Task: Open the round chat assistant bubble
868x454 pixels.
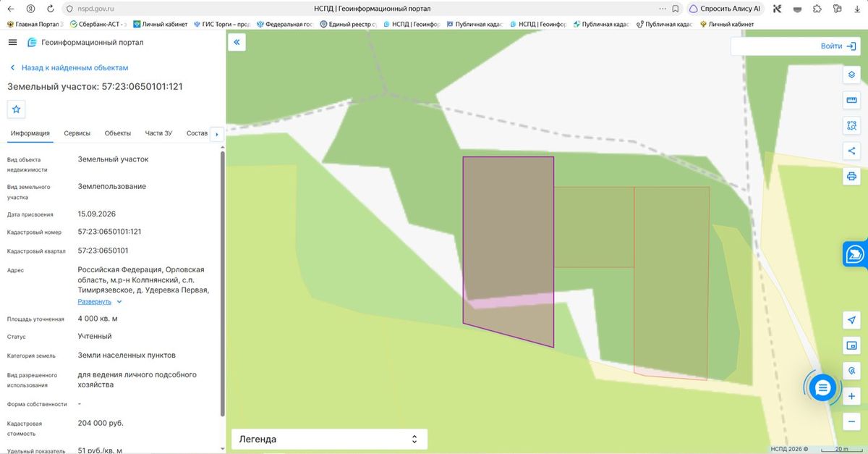Action: coord(822,388)
